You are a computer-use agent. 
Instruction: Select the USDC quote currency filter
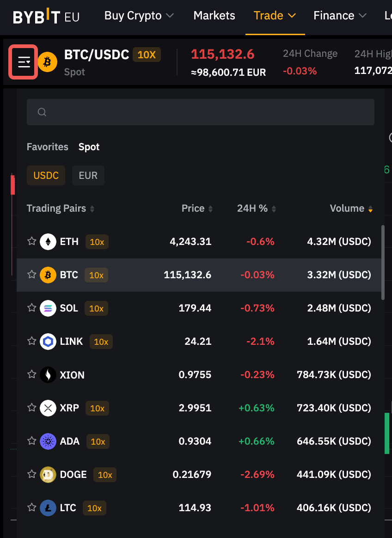[x=46, y=176]
